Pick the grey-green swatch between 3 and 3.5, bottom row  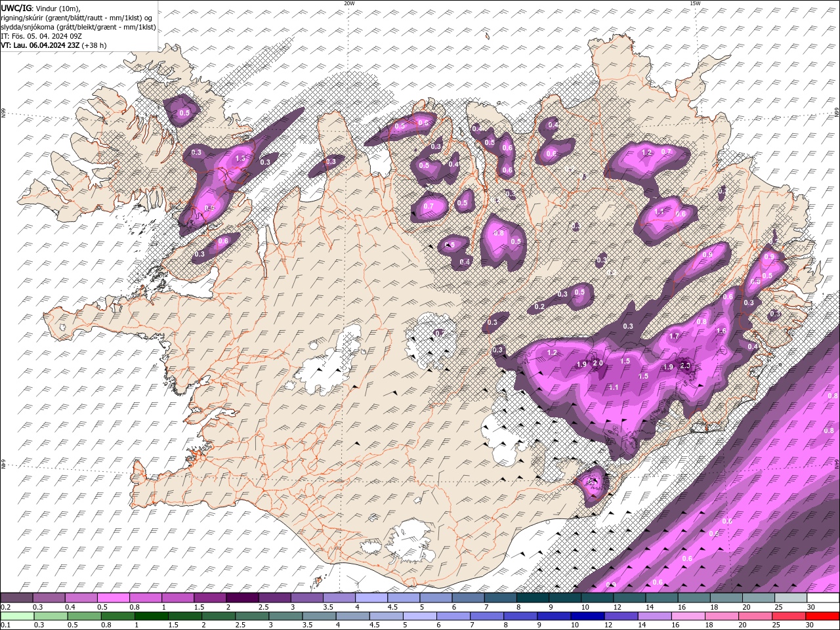(285, 616)
